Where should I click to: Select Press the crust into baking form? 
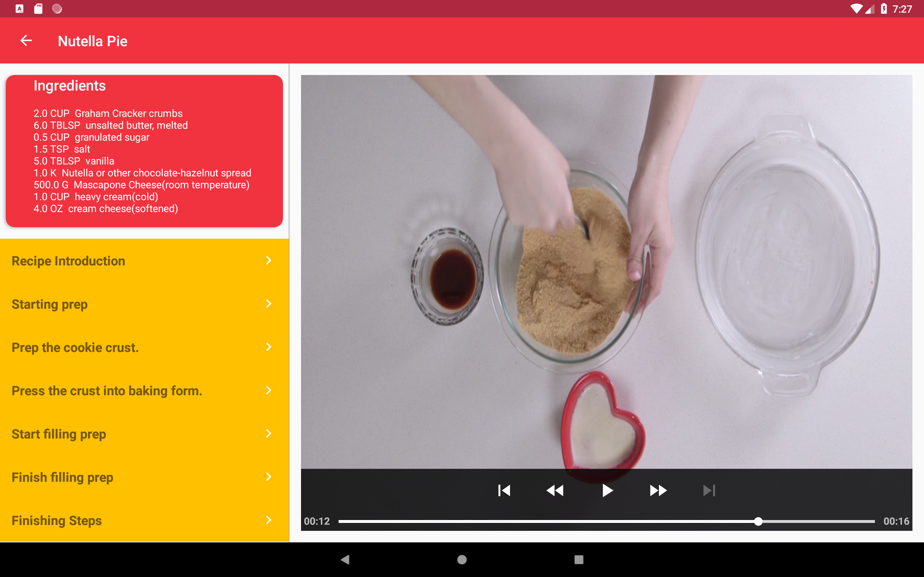click(x=107, y=391)
